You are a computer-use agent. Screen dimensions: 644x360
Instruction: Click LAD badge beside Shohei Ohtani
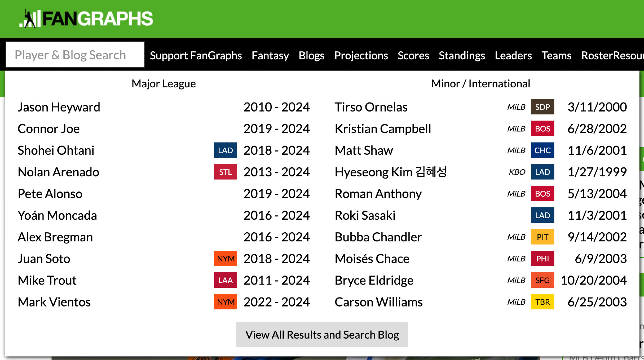point(225,150)
